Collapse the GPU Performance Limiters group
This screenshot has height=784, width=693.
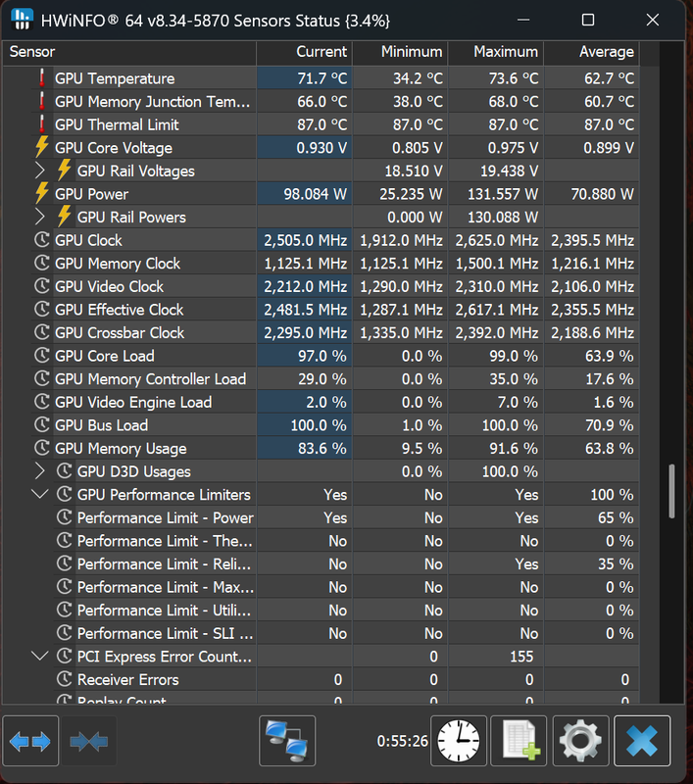pyautogui.click(x=40, y=494)
